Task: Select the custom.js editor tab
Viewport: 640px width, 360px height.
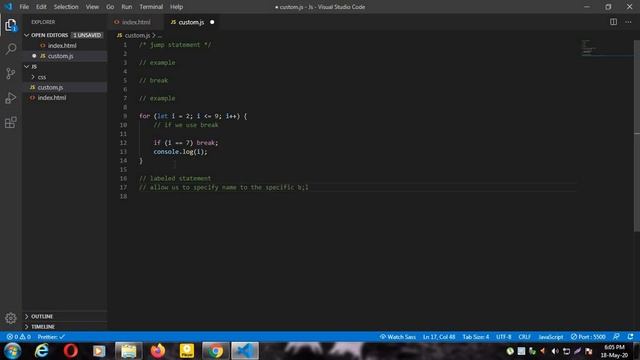Action: 191,22
